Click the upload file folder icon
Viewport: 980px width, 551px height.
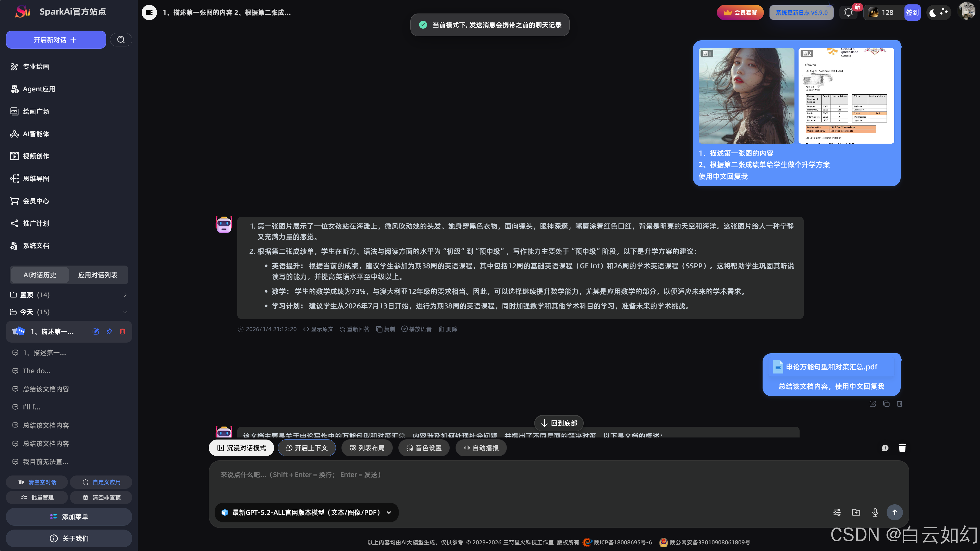click(x=856, y=512)
